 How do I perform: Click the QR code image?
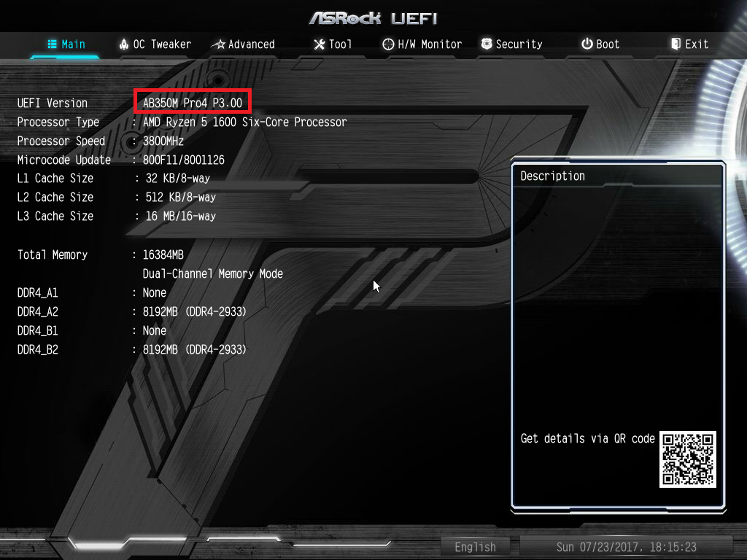tap(687, 459)
